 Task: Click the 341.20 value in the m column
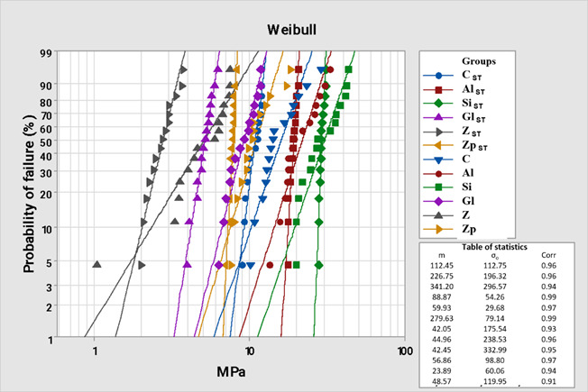point(443,288)
